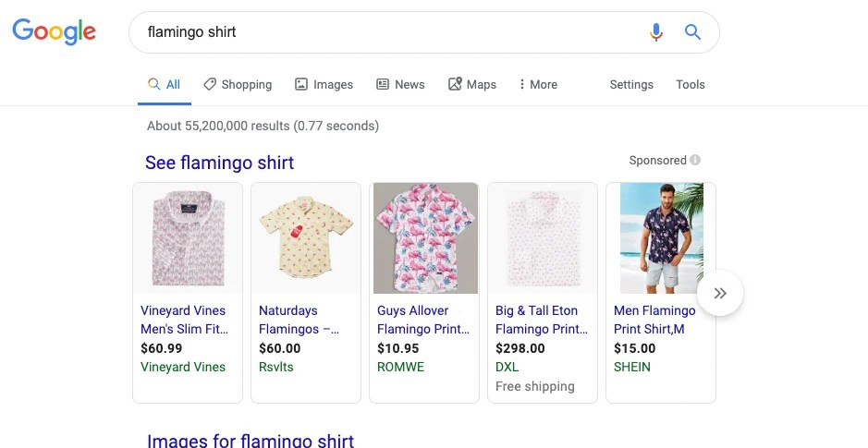Open the See flamingo shirt heading link
Image resolution: width=868 pixels, height=448 pixels.
pyautogui.click(x=219, y=163)
